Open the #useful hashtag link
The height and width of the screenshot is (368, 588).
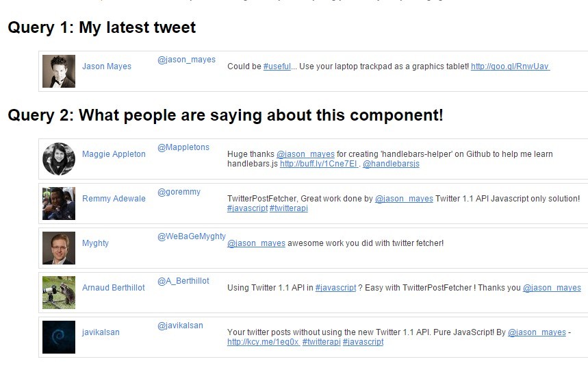277,66
